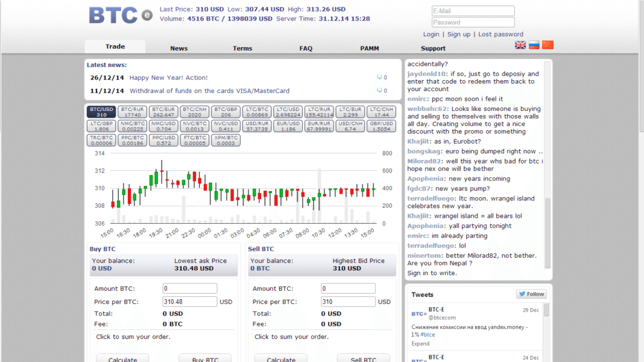Click Price per BTC field in Buy BTC
644x362 pixels.
click(190, 302)
